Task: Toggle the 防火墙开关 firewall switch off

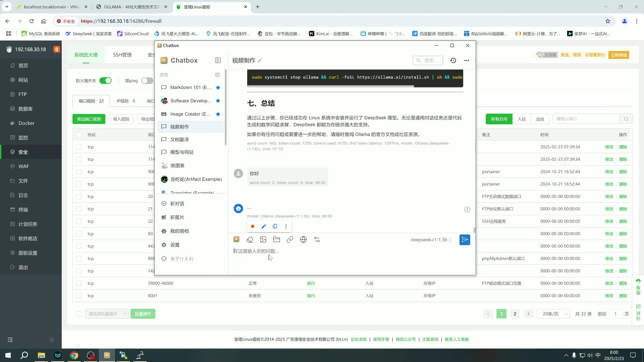Action: point(105,80)
